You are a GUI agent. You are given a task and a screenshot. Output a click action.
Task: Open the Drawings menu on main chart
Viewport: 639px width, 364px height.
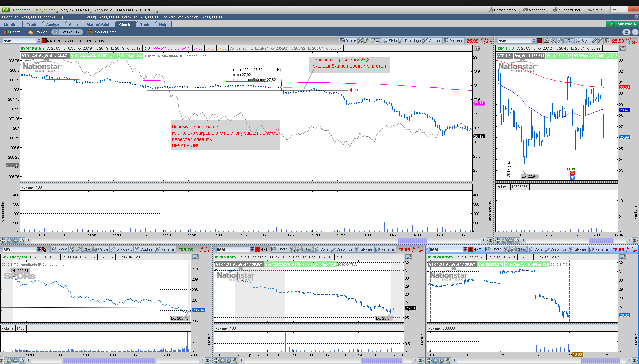(410, 41)
